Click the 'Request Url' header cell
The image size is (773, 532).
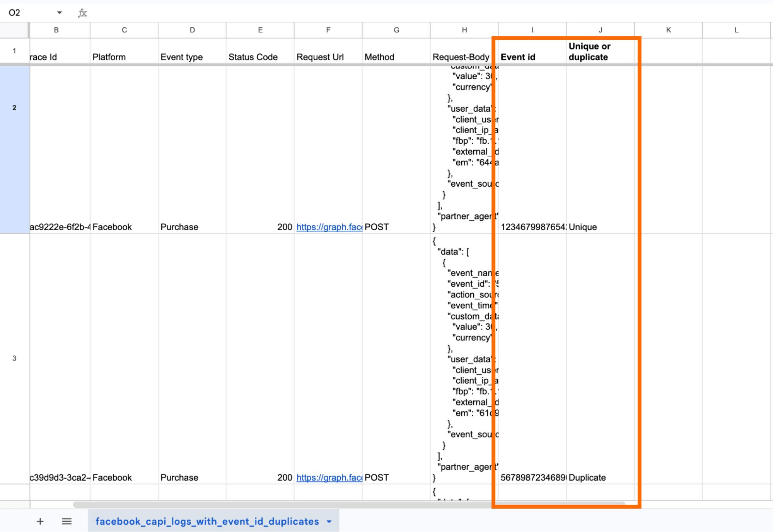point(328,51)
